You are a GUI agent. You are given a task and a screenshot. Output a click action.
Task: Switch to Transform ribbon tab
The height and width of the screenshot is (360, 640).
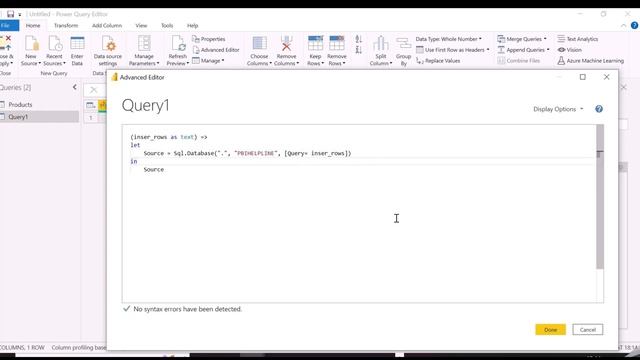pyautogui.click(x=66, y=25)
